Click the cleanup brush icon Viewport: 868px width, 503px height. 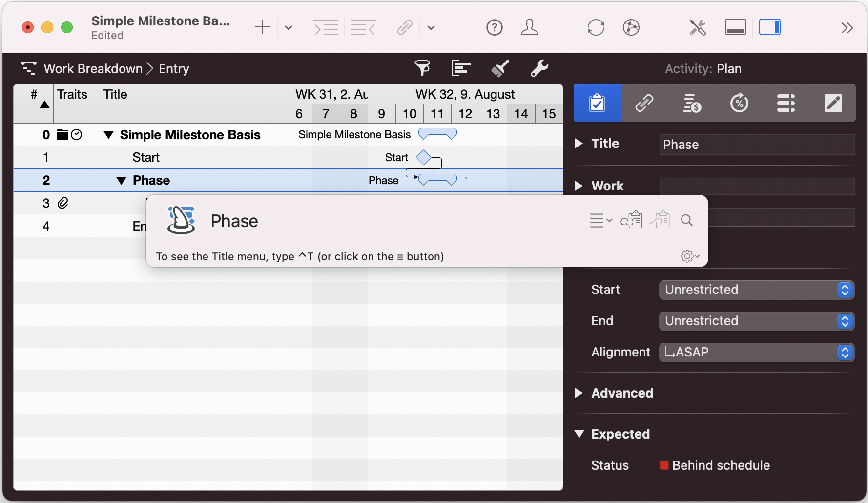(x=500, y=68)
